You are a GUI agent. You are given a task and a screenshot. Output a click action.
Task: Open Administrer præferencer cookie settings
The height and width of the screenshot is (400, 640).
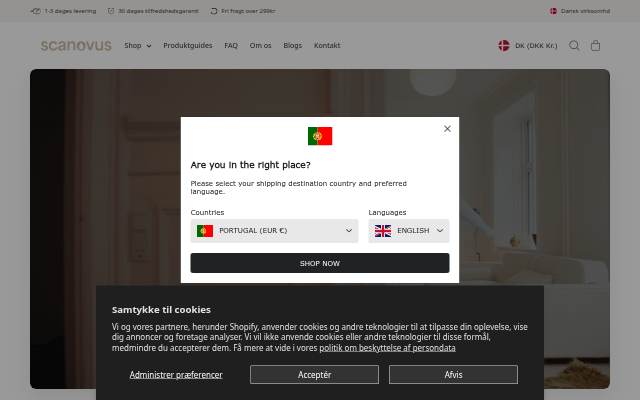[176, 375]
